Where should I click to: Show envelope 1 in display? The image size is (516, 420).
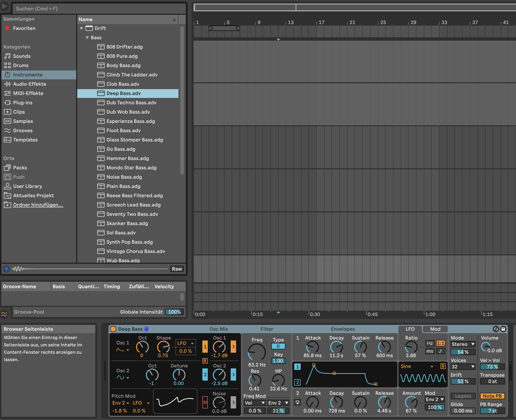pyautogui.click(x=298, y=367)
